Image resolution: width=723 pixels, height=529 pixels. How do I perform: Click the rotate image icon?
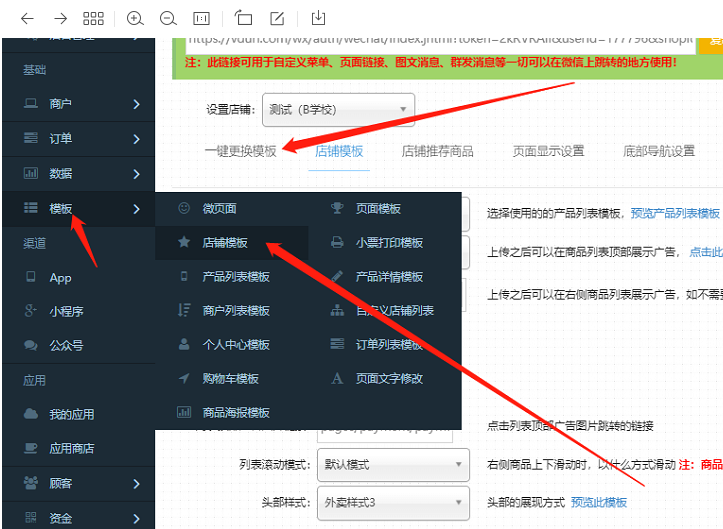(244, 18)
